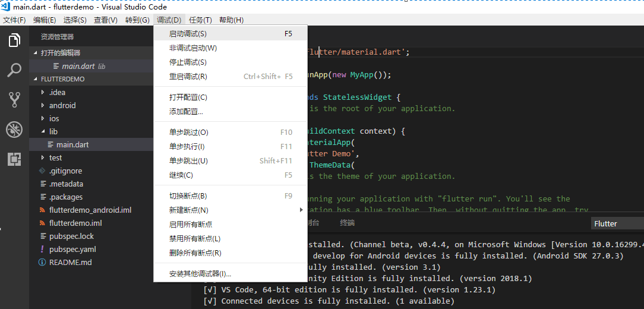Choose 停止调试(S) menu entry
This screenshot has width=644, height=309.
(231, 62)
